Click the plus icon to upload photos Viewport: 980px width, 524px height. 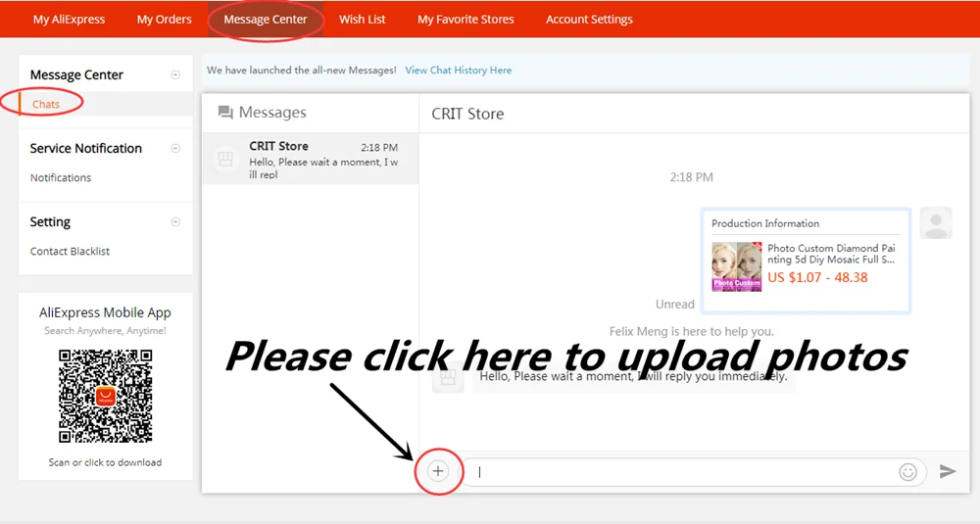438,471
